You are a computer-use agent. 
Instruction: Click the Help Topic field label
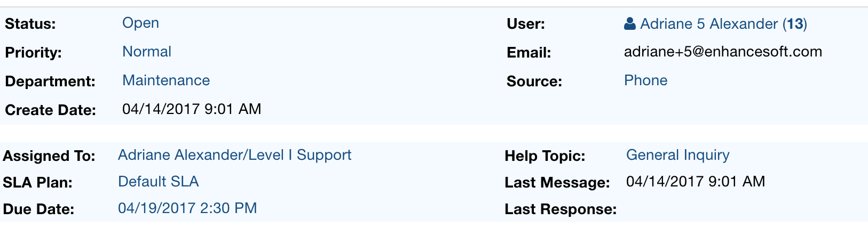click(545, 156)
